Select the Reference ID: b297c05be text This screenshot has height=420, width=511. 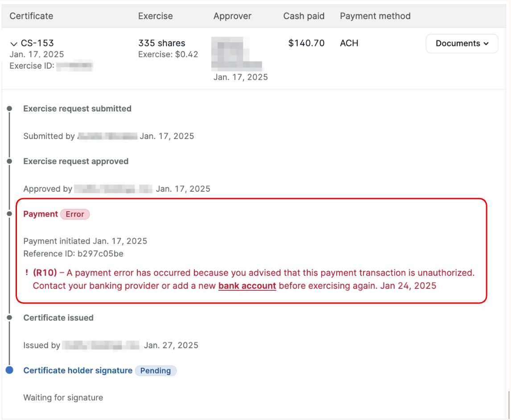point(73,254)
